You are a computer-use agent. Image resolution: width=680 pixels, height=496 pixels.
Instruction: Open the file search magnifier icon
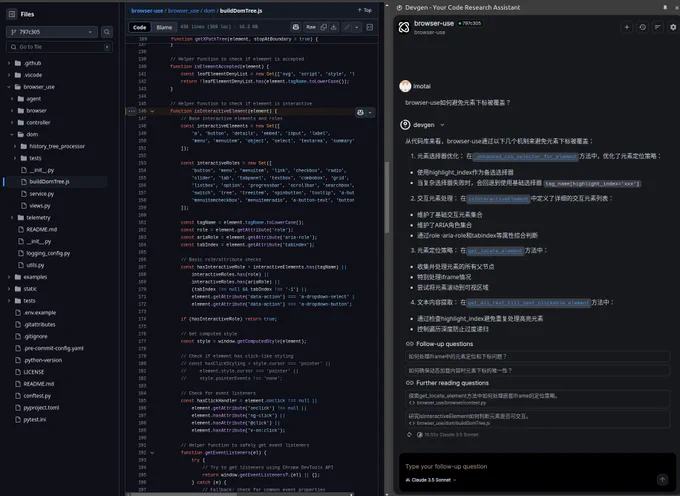(107, 32)
